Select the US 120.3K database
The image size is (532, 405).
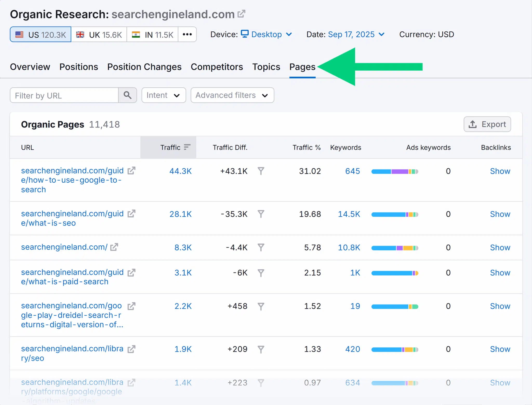click(x=41, y=34)
